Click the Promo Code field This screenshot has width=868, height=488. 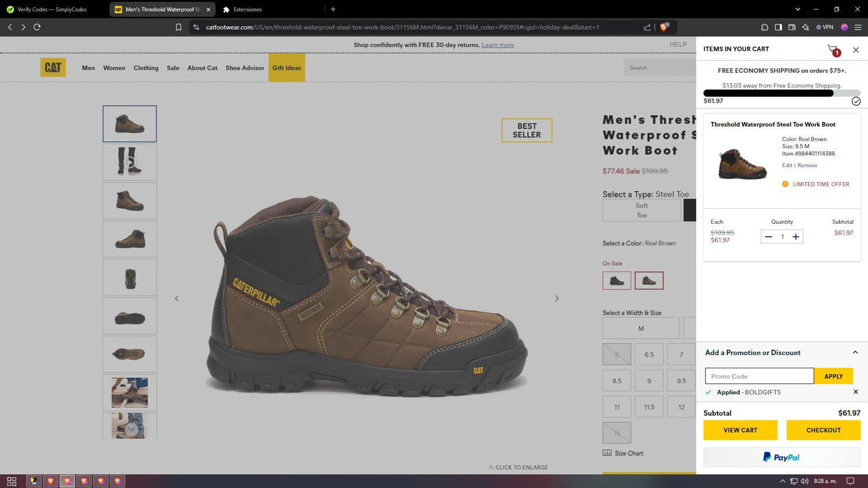pyautogui.click(x=759, y=376)
